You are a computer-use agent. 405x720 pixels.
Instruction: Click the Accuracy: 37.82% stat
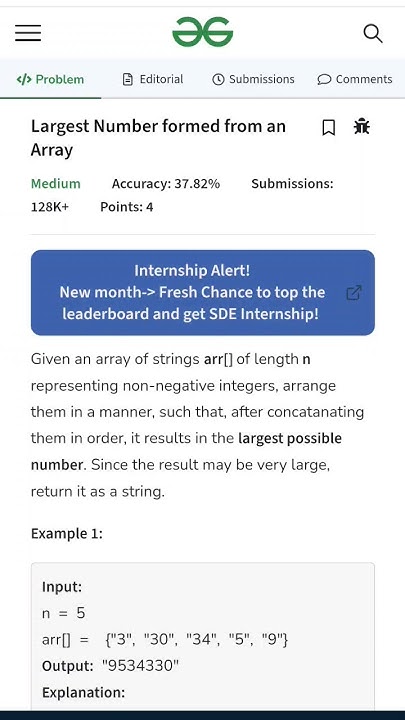[166, 184]
